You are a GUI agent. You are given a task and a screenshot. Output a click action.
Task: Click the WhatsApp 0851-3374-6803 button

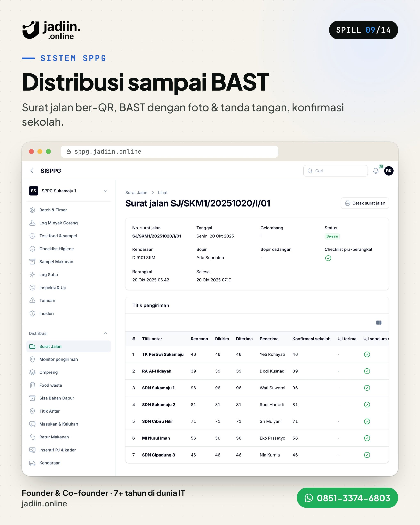[347, 498]
